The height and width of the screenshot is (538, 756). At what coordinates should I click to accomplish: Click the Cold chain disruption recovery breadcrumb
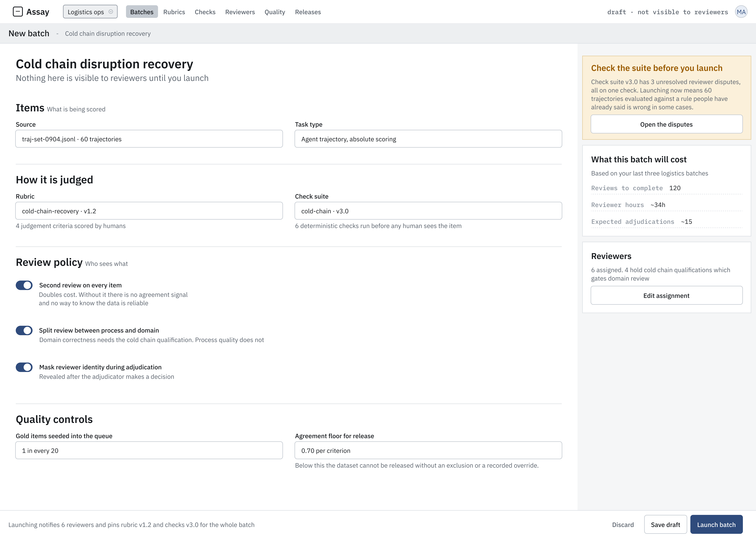coord(108,33)
